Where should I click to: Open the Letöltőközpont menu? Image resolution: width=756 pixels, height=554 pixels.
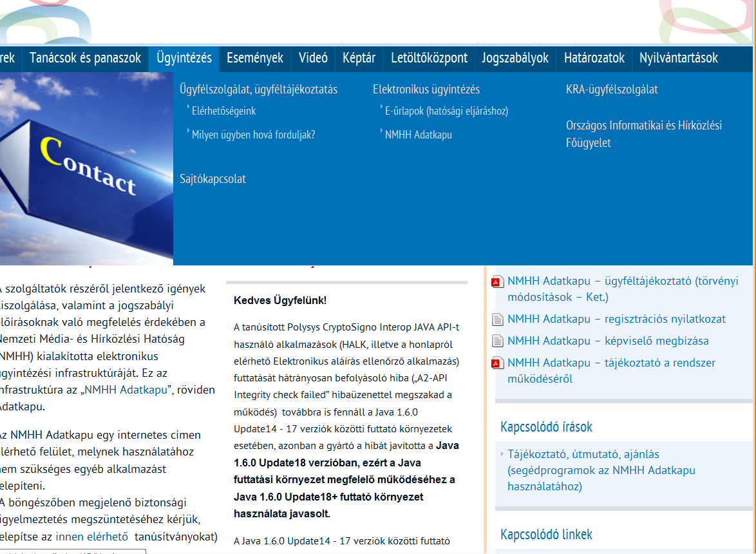click(x=429, y=59)
